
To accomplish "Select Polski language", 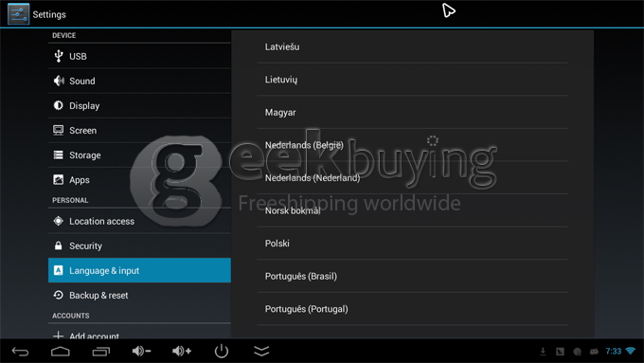I will tap(412, 243).
